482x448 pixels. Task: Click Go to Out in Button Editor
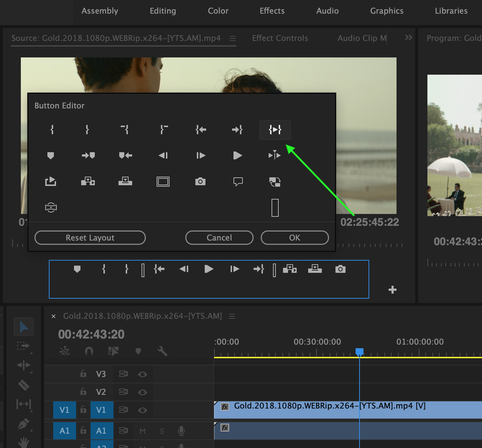tap(237, 130)
